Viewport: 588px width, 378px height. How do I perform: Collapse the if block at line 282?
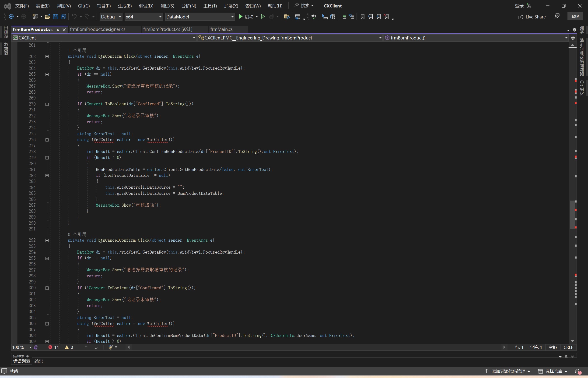pyautogui.click(x=47, y=176)
